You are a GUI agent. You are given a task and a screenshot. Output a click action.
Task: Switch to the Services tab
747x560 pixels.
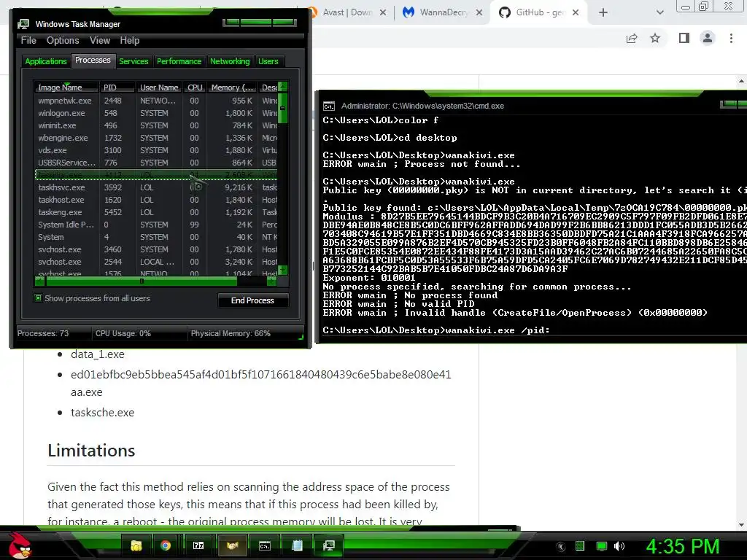(x=133, y=61)
